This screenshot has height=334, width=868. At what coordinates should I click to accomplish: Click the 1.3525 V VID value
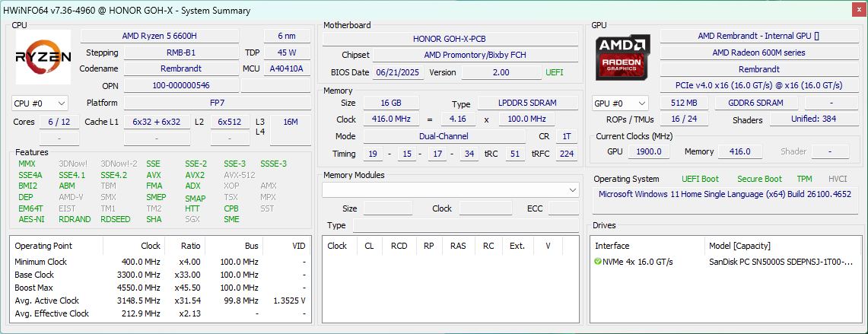(x=290, y=301)
